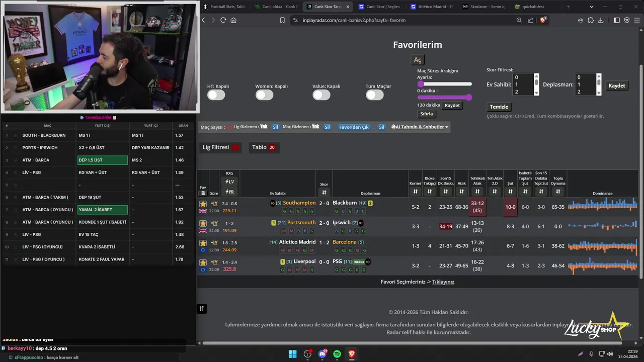Toggle the browser sidebar panel

pyautogui.click(x=617, y=20)
